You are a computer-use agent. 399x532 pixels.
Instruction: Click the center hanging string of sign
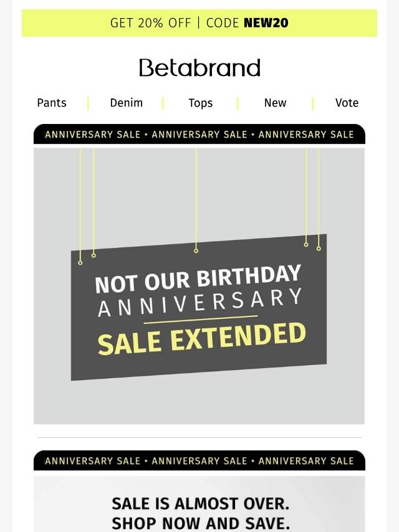[x=196, y=200]
